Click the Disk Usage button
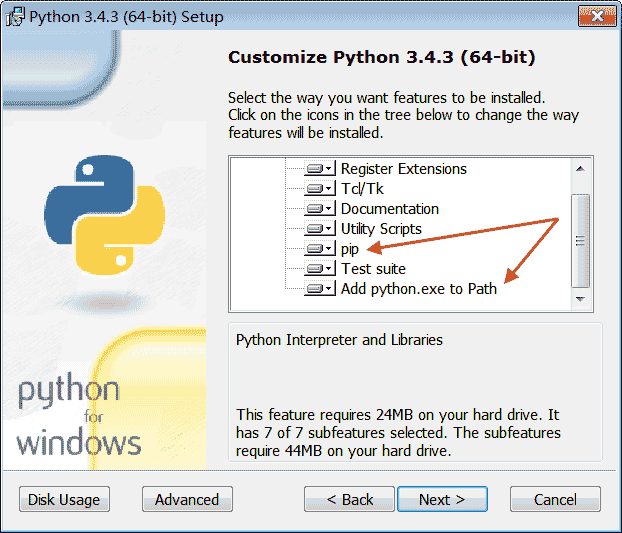The width and height of the screenshot is (622, 533). 64,499
